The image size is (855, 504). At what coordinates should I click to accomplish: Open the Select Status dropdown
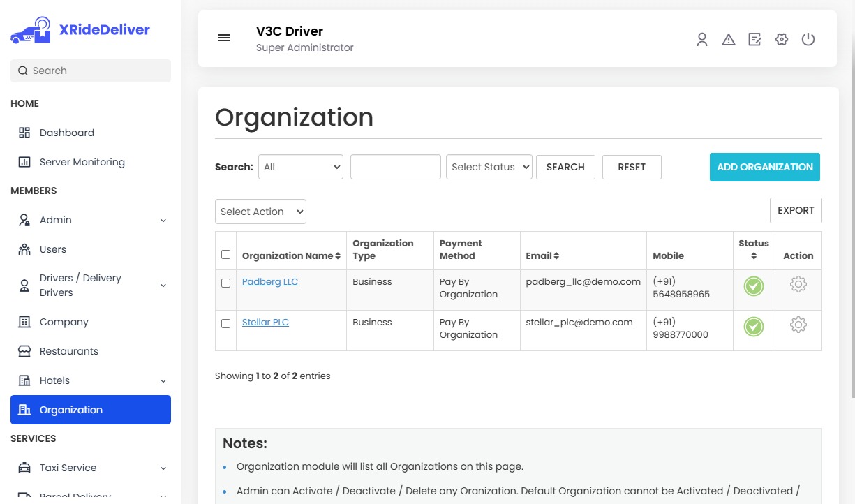tap(489, 167)
